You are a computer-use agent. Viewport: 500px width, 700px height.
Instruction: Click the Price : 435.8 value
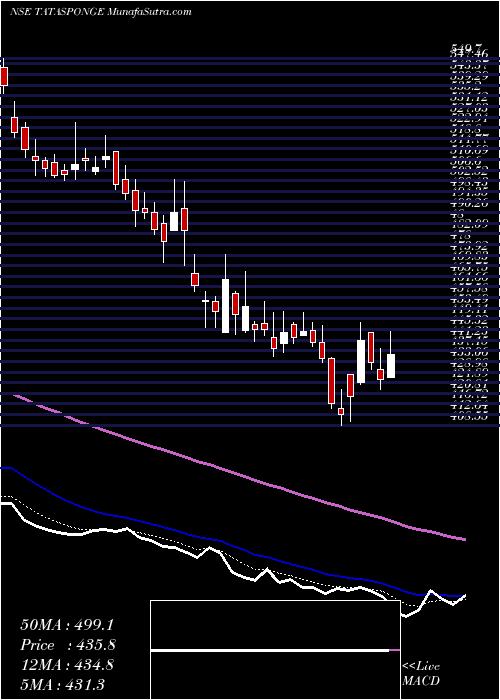pyautogui.click(x=68, y=645)
